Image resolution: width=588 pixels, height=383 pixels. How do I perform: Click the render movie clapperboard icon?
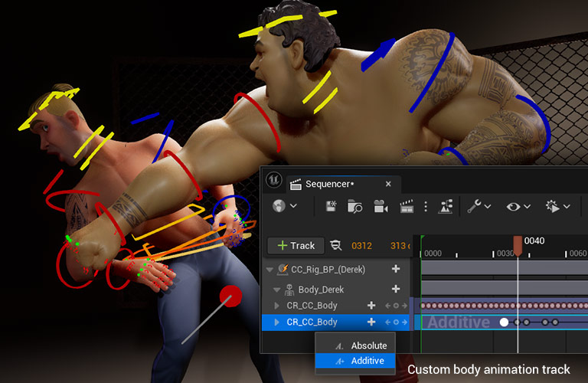tap(407, 206)
